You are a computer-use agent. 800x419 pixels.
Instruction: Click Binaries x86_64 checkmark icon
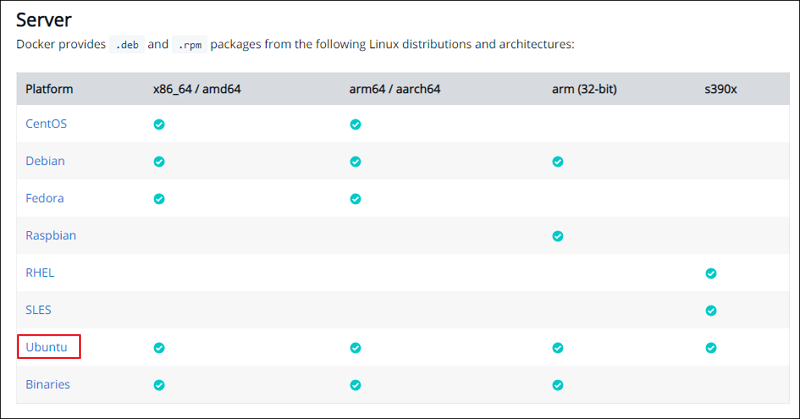pos(159,385)
